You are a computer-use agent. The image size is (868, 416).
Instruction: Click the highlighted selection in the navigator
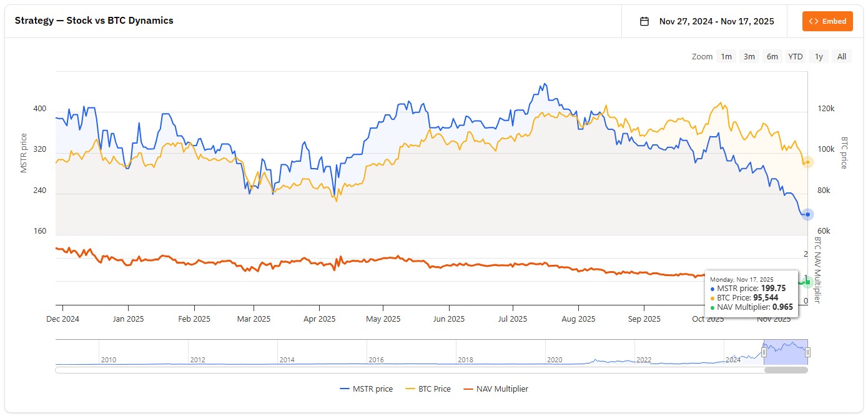pos(786,352)
